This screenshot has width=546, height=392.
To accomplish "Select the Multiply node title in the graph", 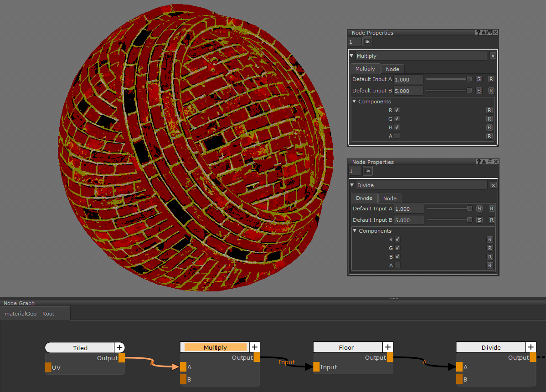I will (x=215, y=347).
